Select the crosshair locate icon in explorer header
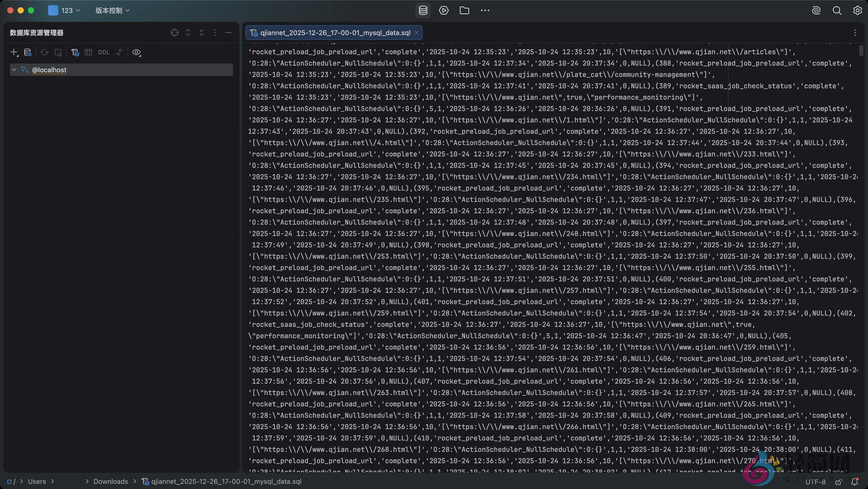The width and height of the screenshot is (868, 489). [174, 33]
